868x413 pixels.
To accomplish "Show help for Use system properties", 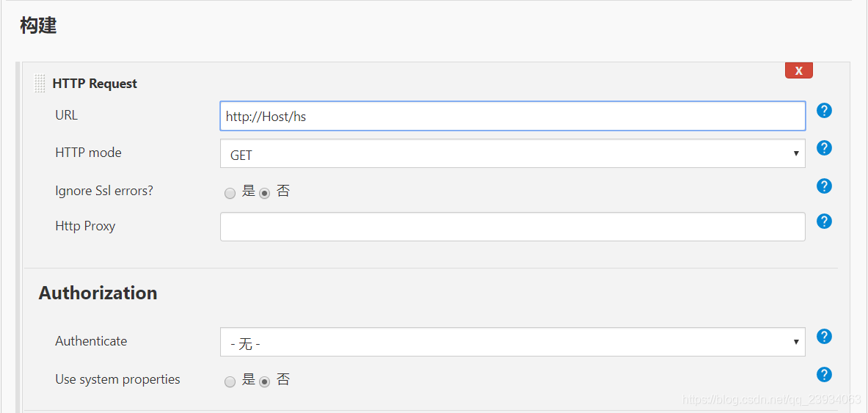I will [x=824, y=374].
